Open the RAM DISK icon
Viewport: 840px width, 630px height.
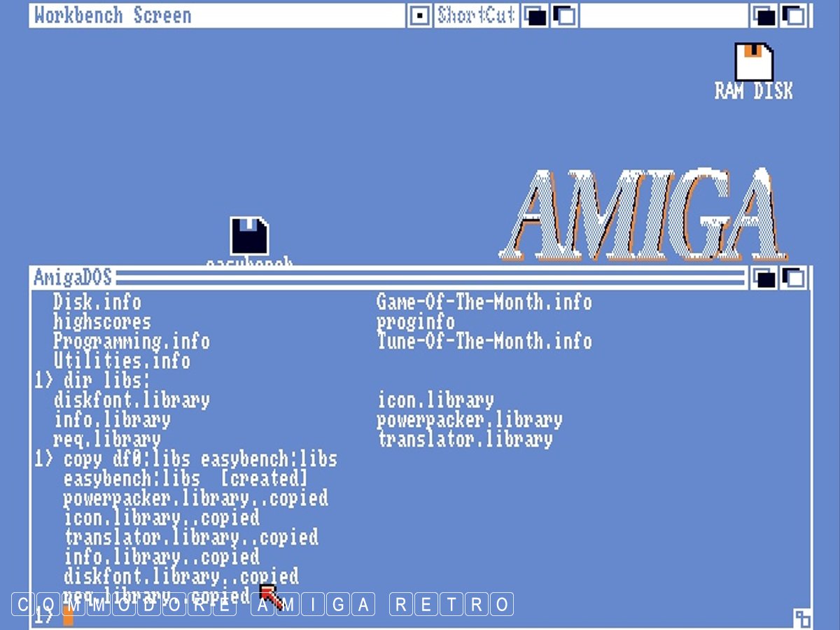(753, 63)
